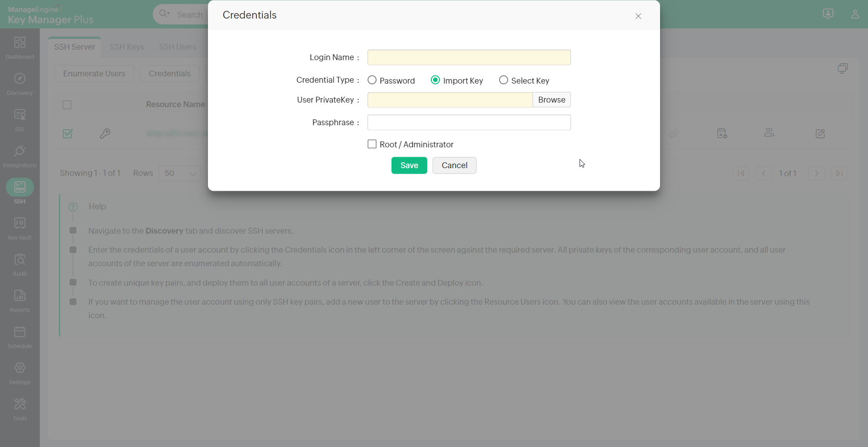Uncheck the selected server row checkbox
The image size is (868, 447).
click(67, 133)
